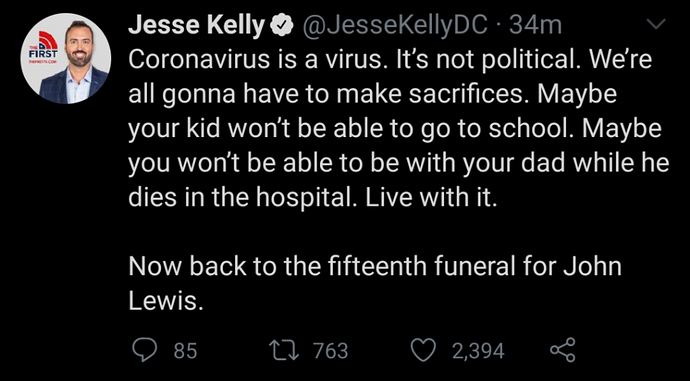Click the verified badge next to Jesse Kelly
The width and height of the screenshot is (690, 381).
click(282, 26)
